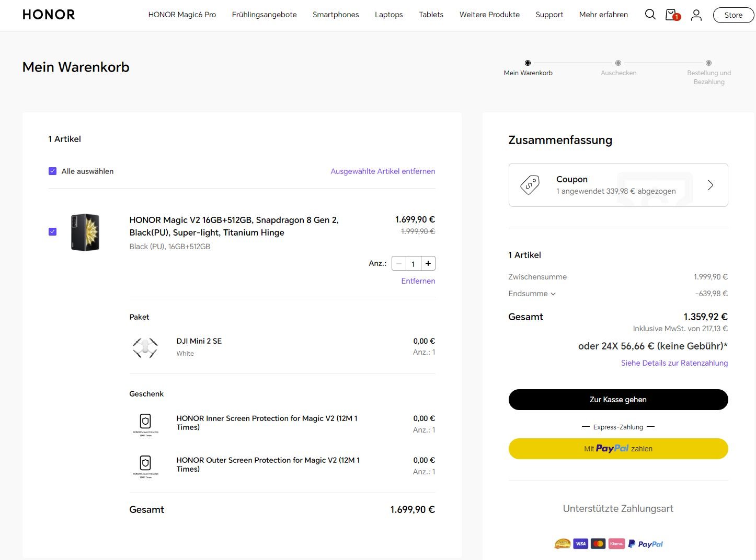Screen dimensions: 756x560
Task: Click the strikethrough price 1.999,90 €
Action: [418, 231]
